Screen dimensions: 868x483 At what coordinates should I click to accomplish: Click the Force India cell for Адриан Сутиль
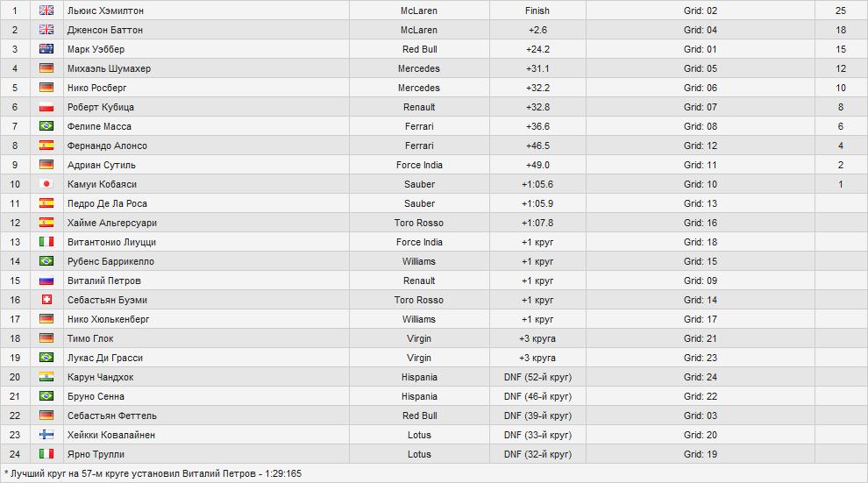[x=418, y=165]
